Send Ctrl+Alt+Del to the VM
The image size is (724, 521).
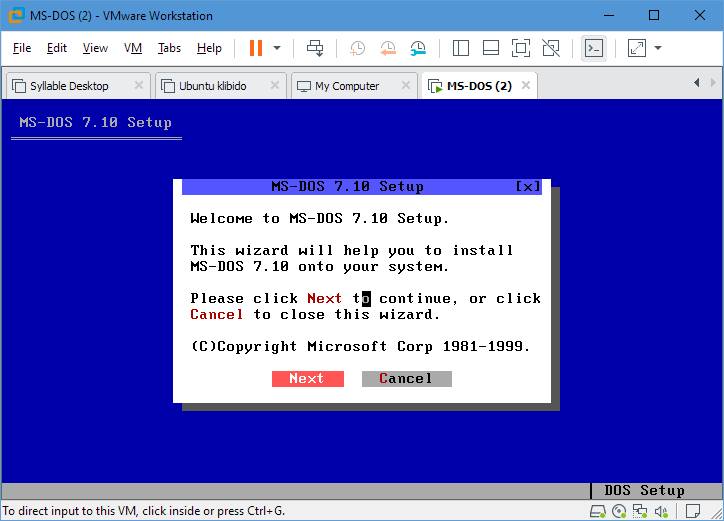tap(315, 48)
